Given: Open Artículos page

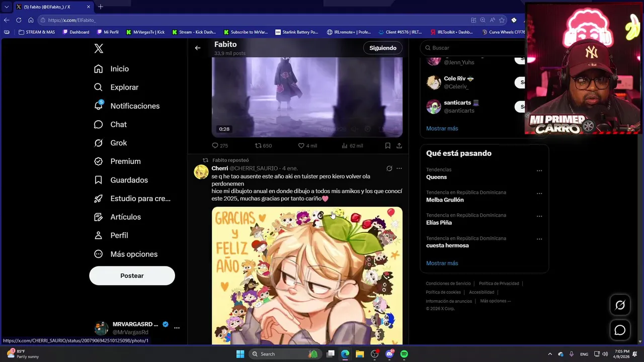Looking at the screenshot, I should [118, 217].
